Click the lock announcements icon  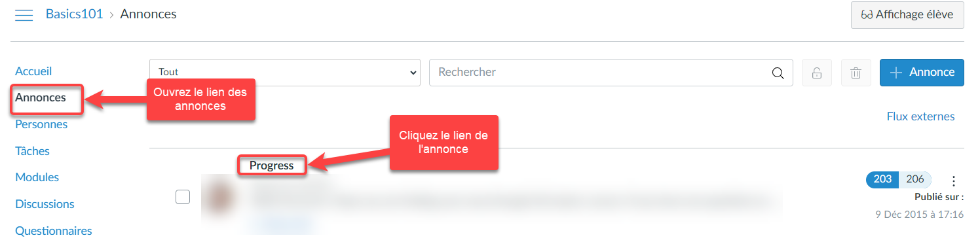[817, 73]
